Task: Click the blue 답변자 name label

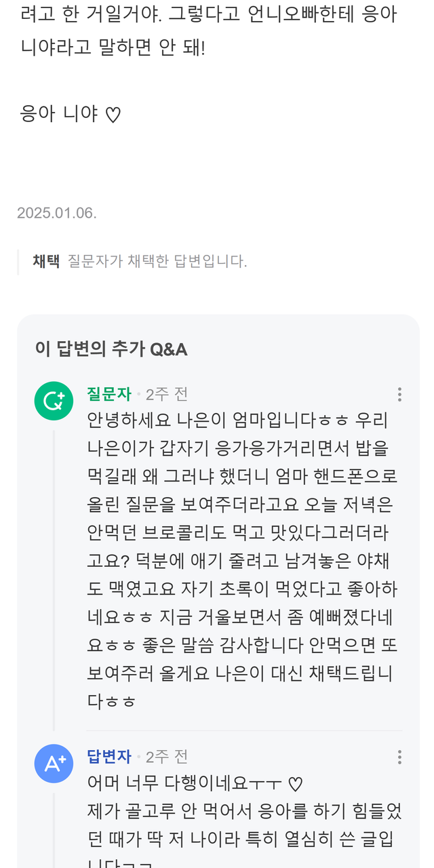Action: pos(108,757)
